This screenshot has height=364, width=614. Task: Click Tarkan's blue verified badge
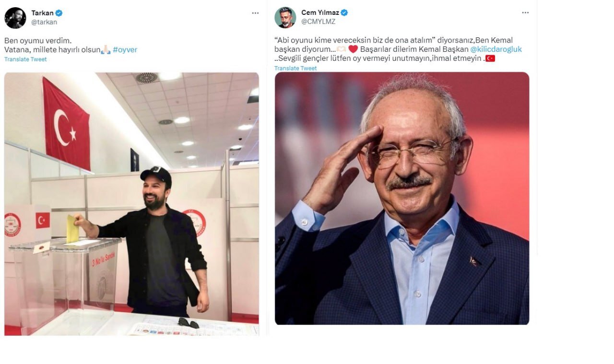click(59, 13)
